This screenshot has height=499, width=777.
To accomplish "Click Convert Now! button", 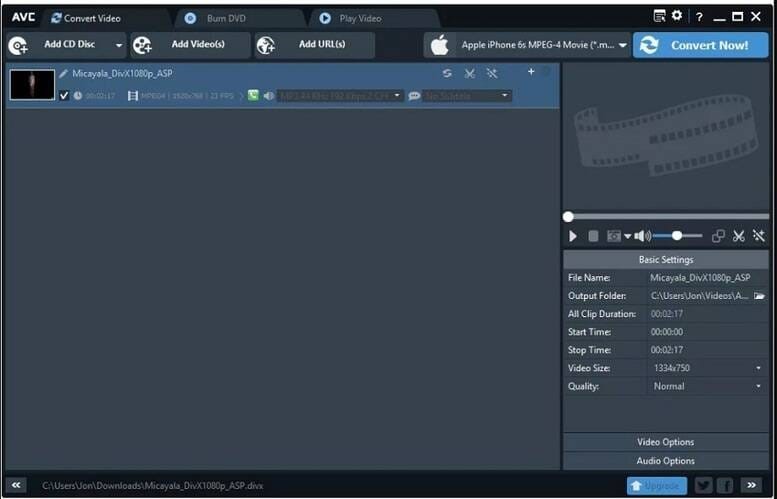I will [x=701, y=45].
